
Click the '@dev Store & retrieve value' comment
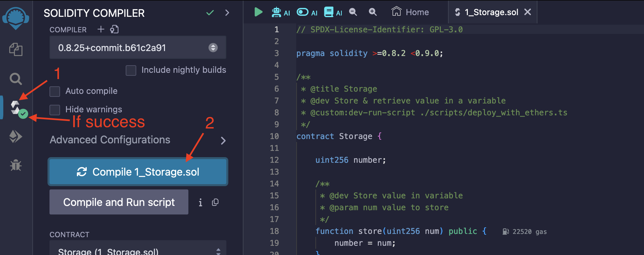403,101
